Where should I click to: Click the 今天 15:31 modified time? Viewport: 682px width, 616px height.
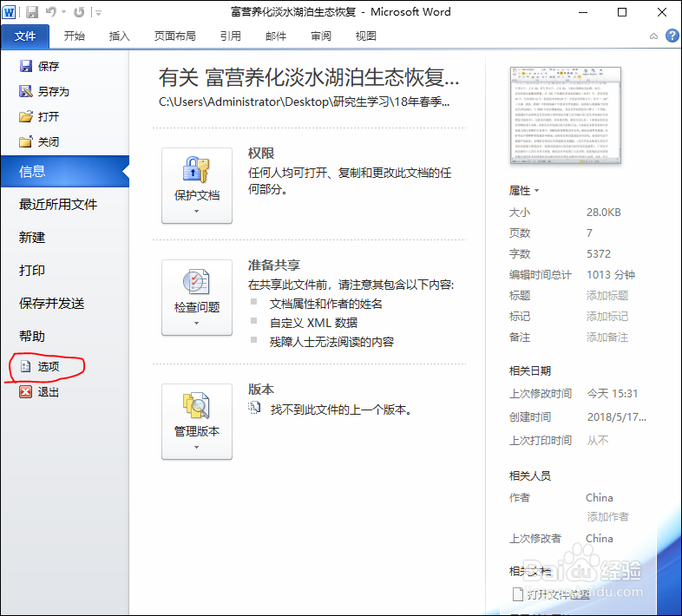click(613, 394)
